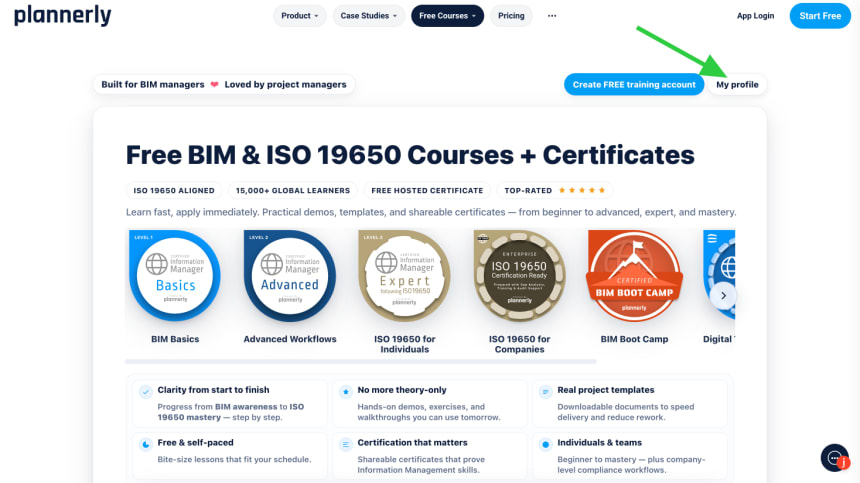860x483 pixels.
Task: Click the Start Free button
Action: pos(820,16)
